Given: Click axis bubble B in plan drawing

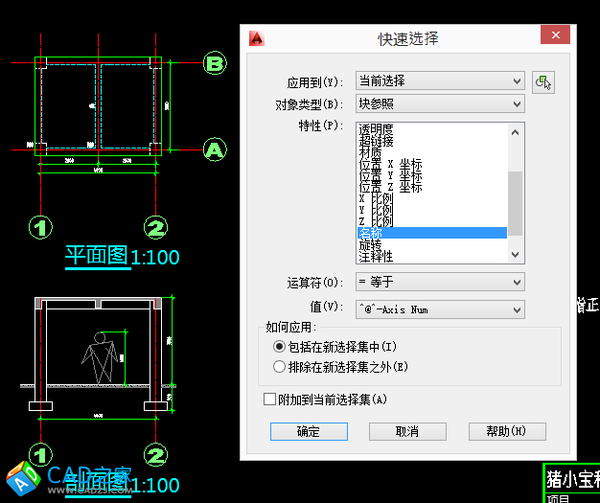Looking at the screenshot, I should point(215,63).
